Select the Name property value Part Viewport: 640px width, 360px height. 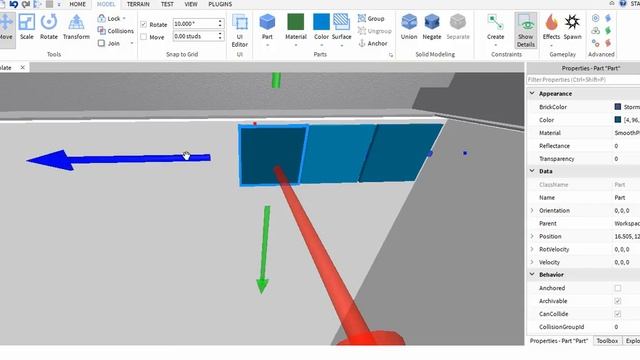[x=620, y=198]
